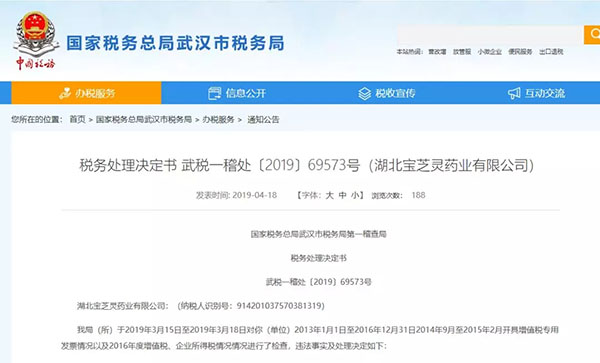Set font size to 小
This screenshot has width=600, height=363.
[x=355, y=195]
